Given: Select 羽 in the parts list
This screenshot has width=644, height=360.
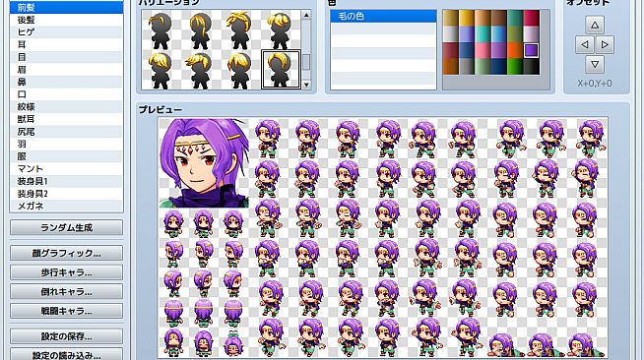Looking at the screenshot, I should pyautogui.click(x=66, y=144).
